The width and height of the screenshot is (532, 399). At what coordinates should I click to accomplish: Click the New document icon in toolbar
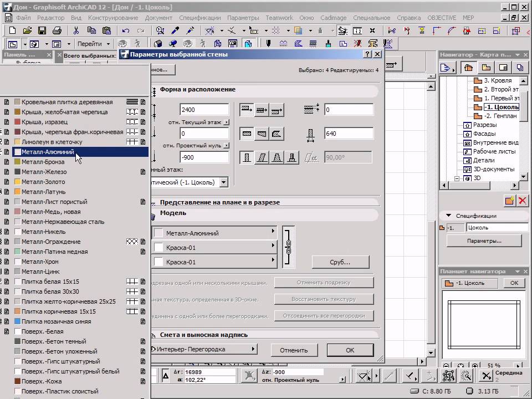(x=13, y=30)
